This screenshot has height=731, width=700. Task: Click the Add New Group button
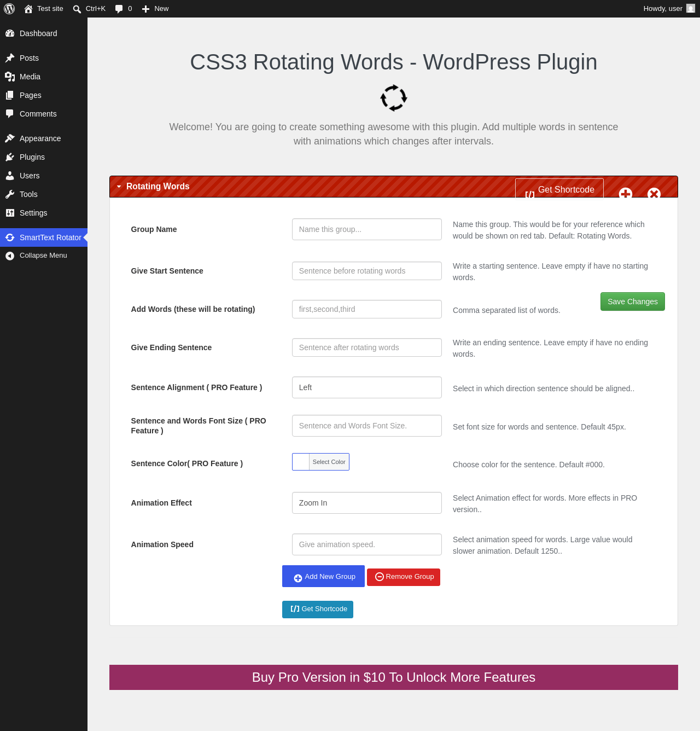323,576
